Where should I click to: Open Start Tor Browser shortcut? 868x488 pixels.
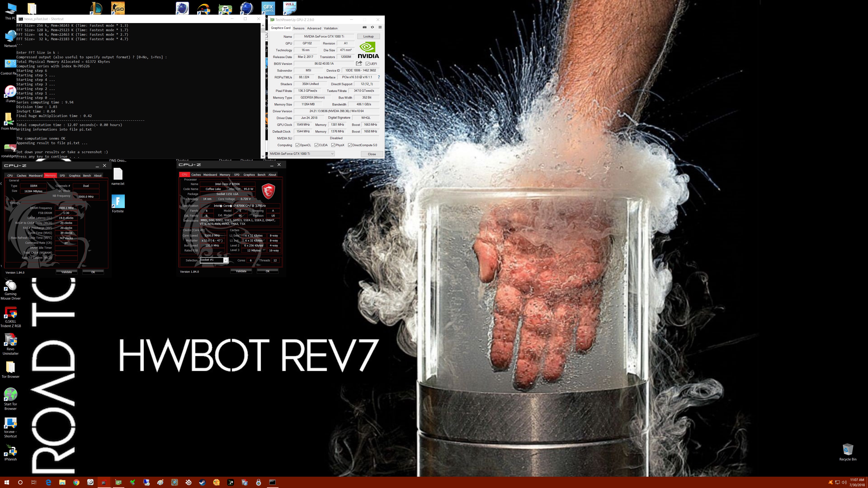(10, 399)
